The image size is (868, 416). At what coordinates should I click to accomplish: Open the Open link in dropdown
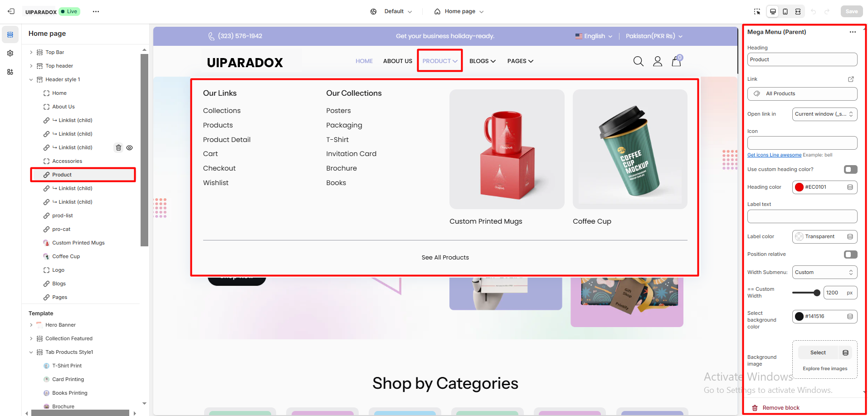click(x=824, y=114)
